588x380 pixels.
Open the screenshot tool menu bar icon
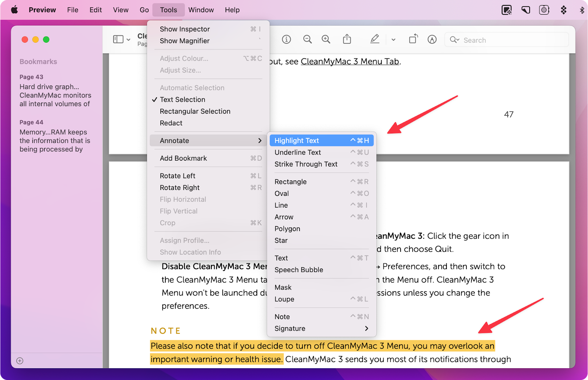507,10
